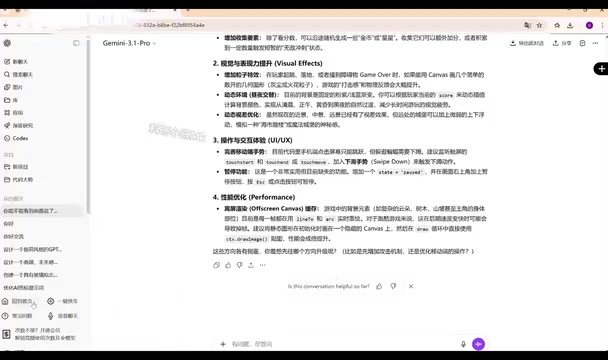Viewport: 608px width, 360px height.
Task: Click the export-to-desktop button in chat header
Action: 527,43
